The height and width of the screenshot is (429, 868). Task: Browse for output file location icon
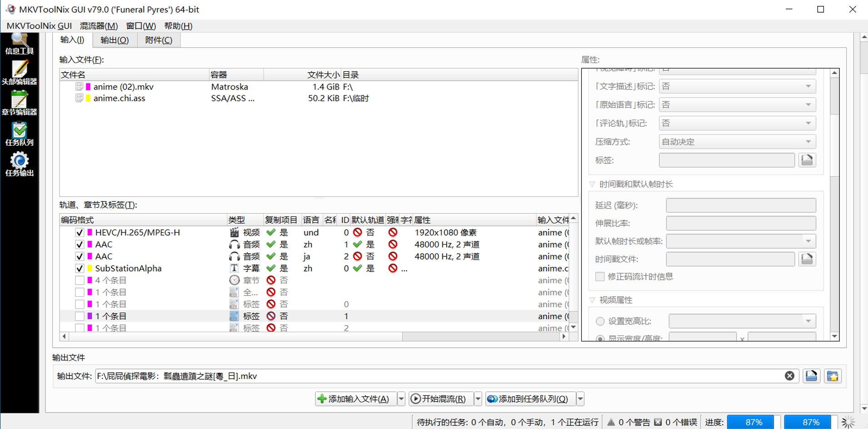tap(811, 376)
